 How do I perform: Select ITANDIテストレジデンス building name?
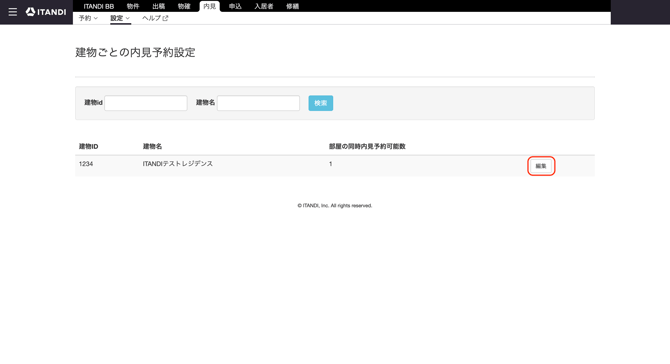pyautogui.click(x=178, y=164)
